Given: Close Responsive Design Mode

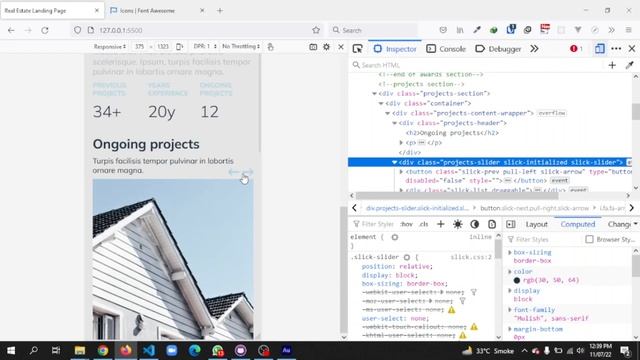Looking at the screenshot, I should [341, 47].
